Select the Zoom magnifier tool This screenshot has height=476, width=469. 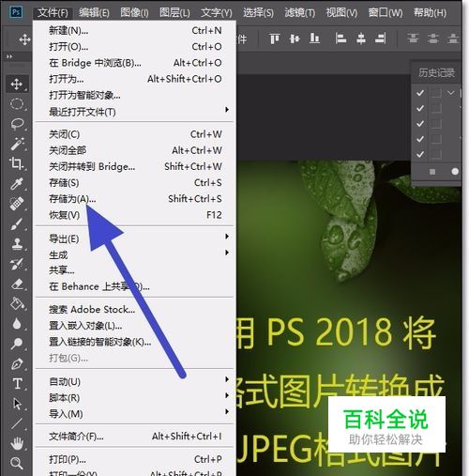tap(17, 463)
